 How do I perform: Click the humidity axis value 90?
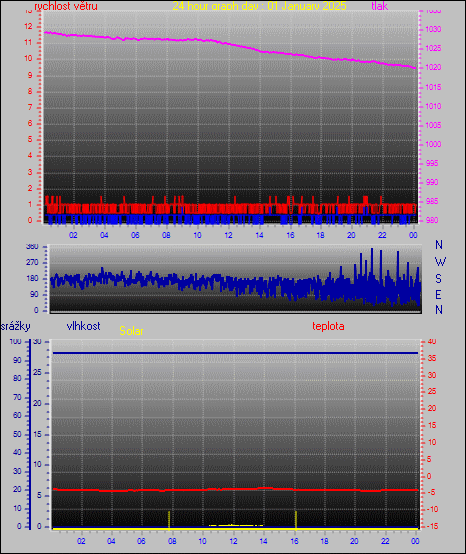coord(17,360)
